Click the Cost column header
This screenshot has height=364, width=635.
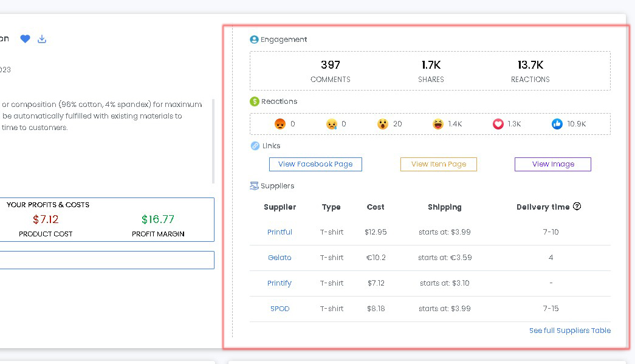pos(376,207)
